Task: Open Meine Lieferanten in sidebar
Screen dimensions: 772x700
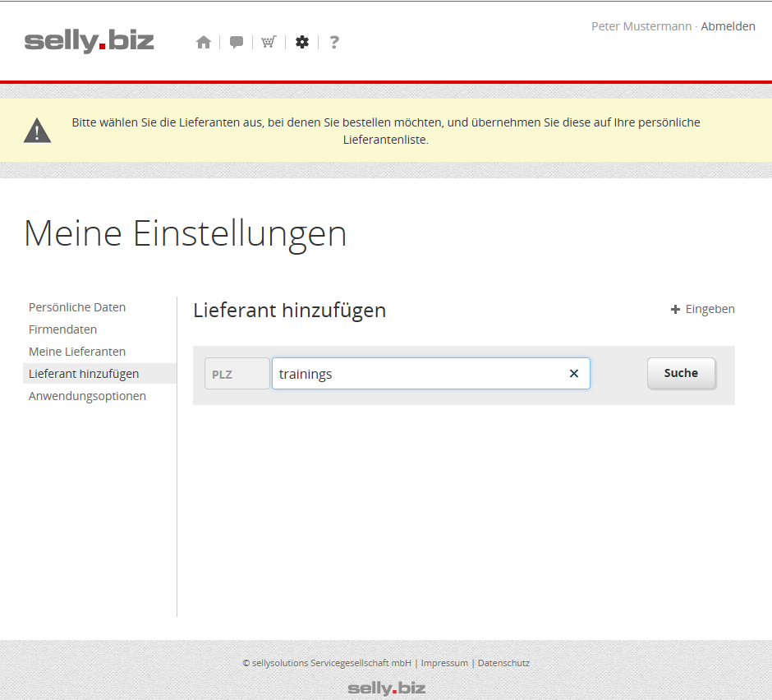Action: (77, 352)
